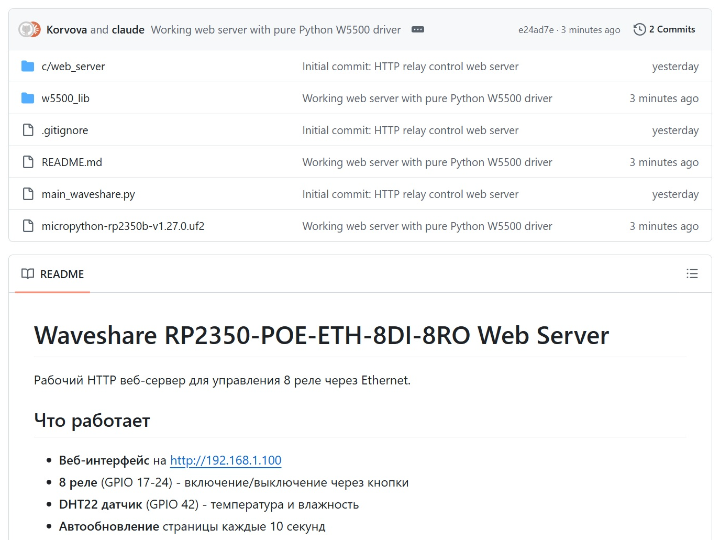Open the claude author profile
720x540 pixels.
tap(128, 30)
